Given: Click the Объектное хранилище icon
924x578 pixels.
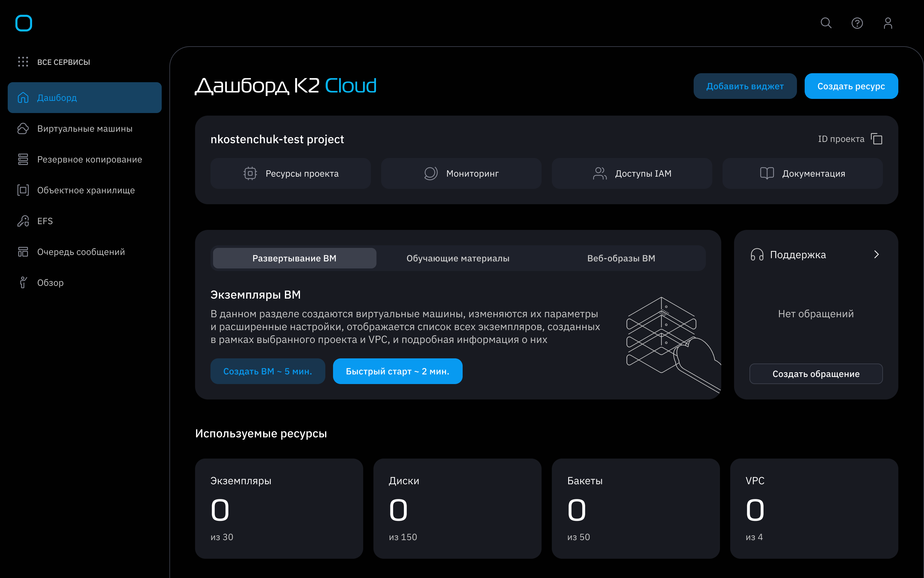Looking at the screenshot, I should click(x=23, y=190).
